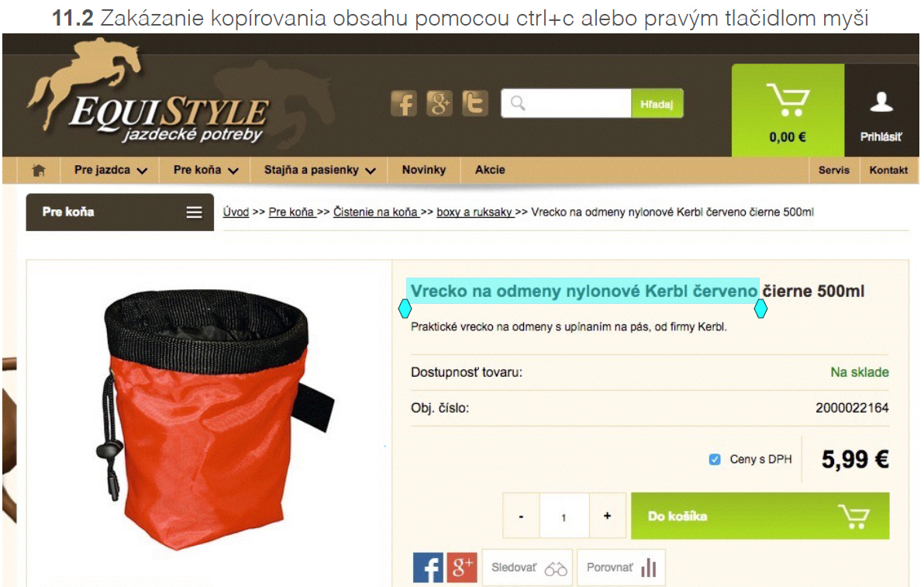
Task: Open the Twitter header icon
Action: click(474, 104)
